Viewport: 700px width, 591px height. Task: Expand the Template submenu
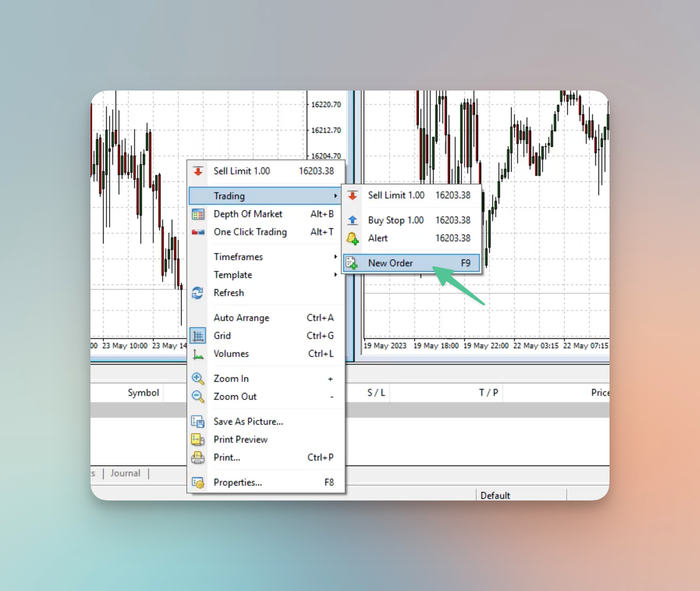(x=335, y=275)
